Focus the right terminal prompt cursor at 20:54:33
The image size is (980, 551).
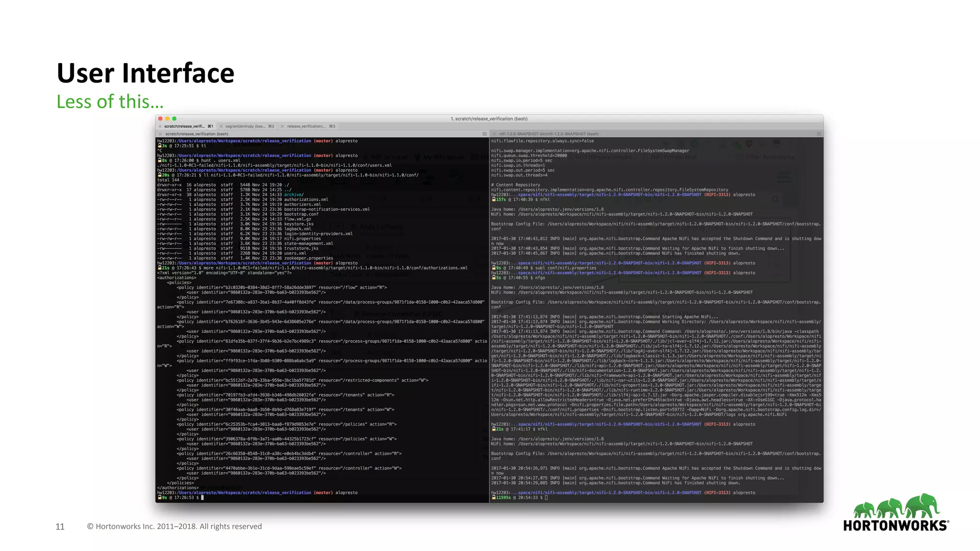[x=546, y=497]
